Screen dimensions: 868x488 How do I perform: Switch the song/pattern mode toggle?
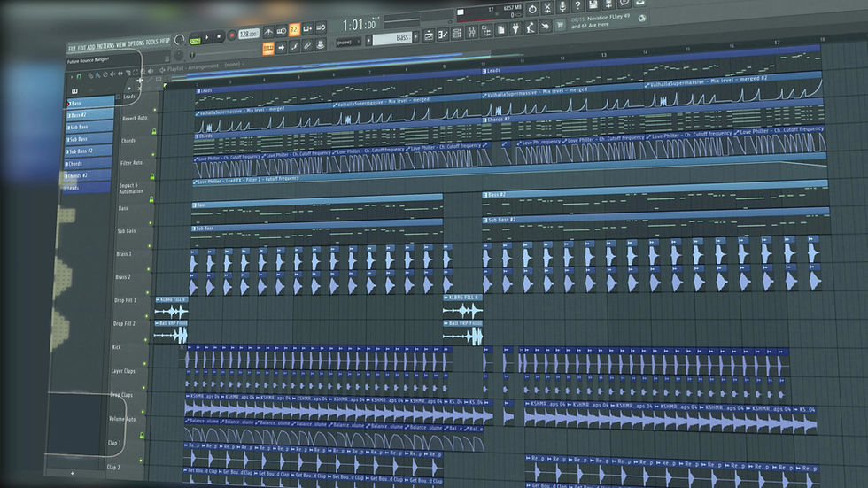[195, 41]
